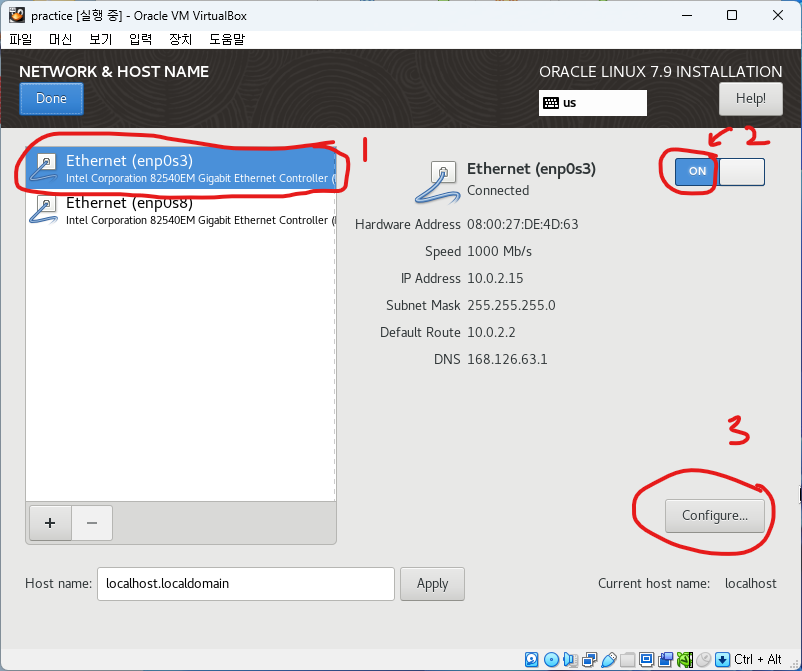Click the Ctrl + Alt host key label

(758, 659)
